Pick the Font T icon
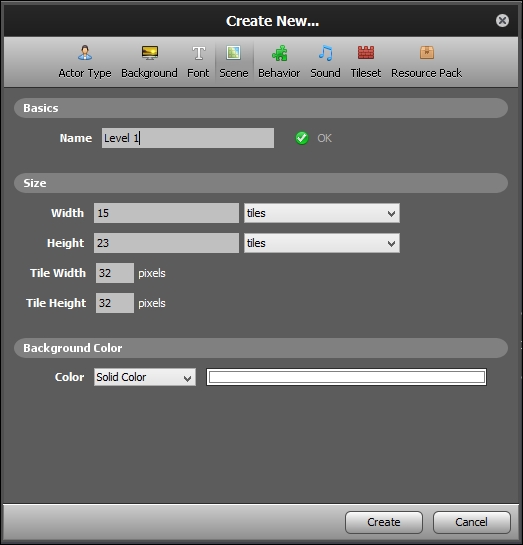Viewport: 523px width, 545px height. click(198, 53)
